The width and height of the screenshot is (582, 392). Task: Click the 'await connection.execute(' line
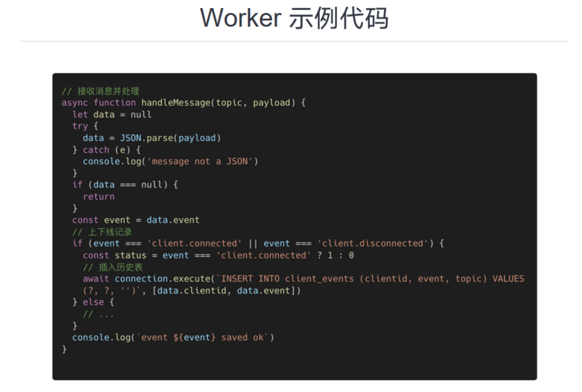(303, 279)
